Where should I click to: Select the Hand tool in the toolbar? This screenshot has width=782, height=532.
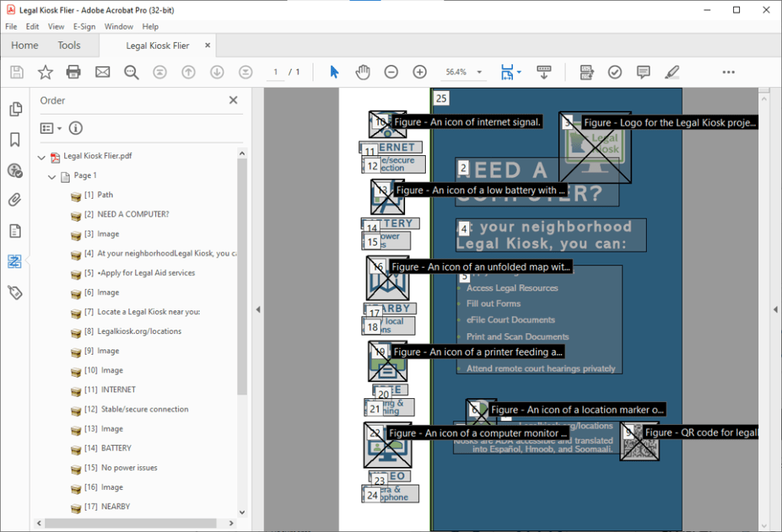(x=362, y=71)
